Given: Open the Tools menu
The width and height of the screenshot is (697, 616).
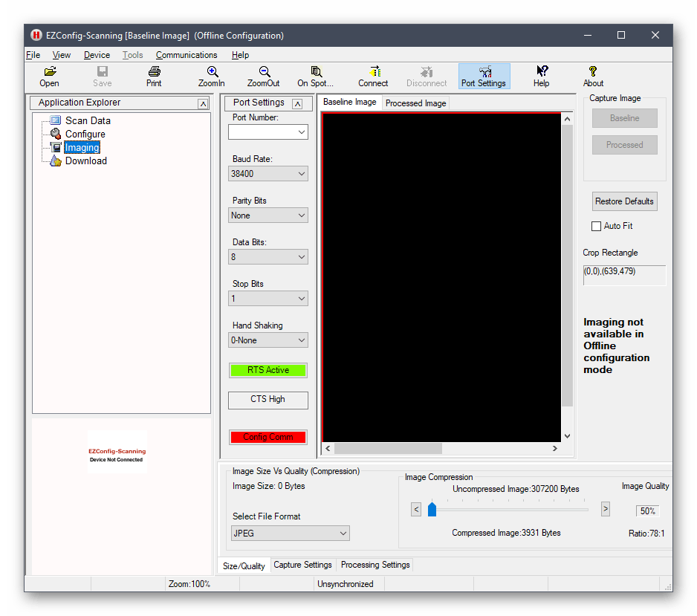Looking at the screenshot, I should (132, 55).
